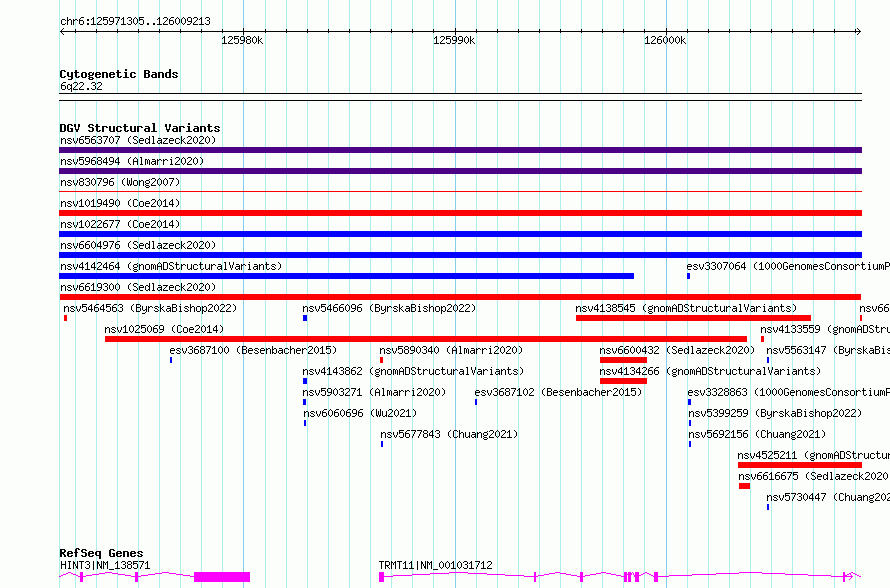Click the nsv5399259 (ByrskaBishop2022) label
This screenshot has height=588, width=890.
(x=775, y=413)
